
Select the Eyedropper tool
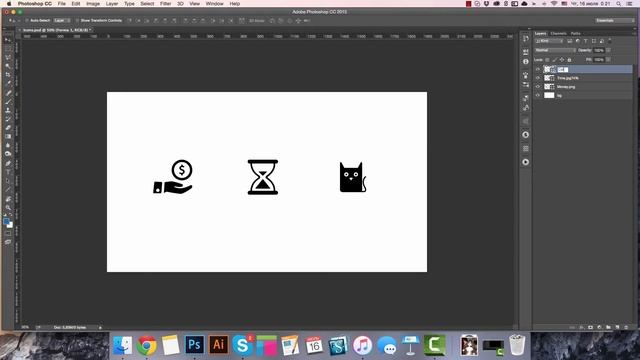tap(8, 83)
